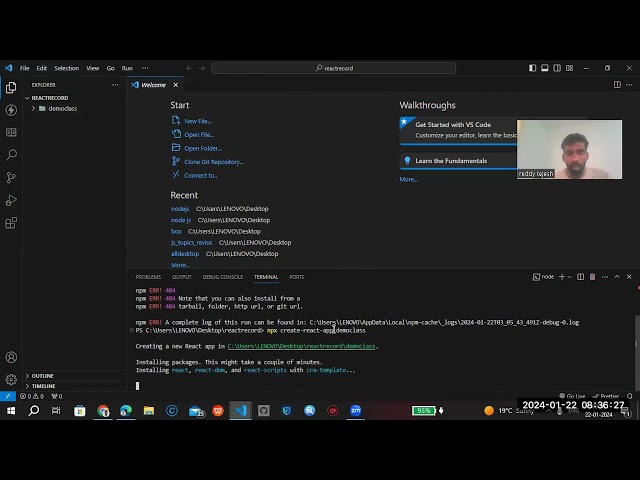Switch to the PROBLEMS tab
The height and width of the screenshot is (480, 640).
pyautogui.click(x=148, y=277)
